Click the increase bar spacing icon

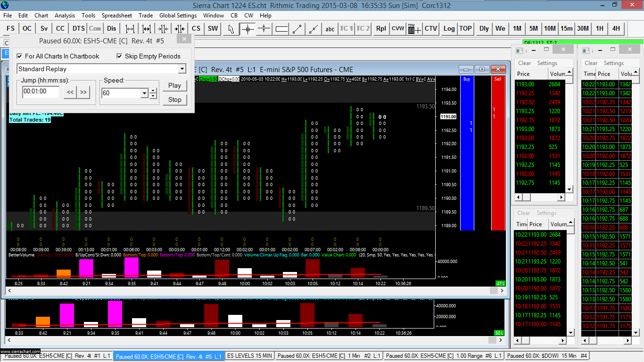[131, 29]
